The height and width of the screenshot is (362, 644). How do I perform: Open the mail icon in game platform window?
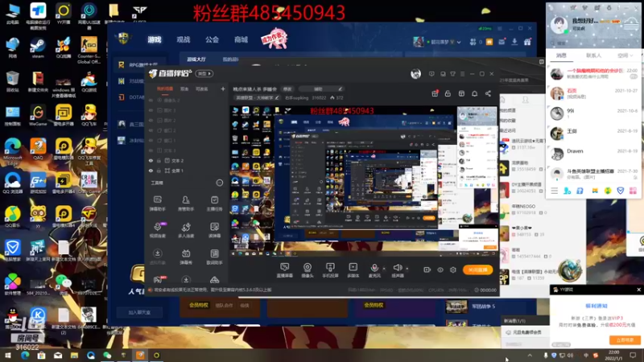pos(502,42)
